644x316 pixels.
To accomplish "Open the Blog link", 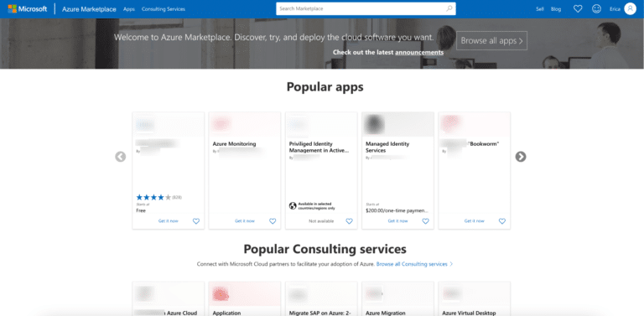I will coord(556,9).
